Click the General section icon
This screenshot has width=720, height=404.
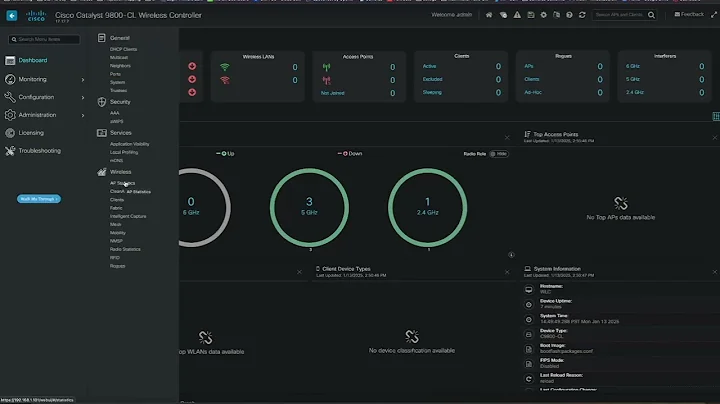(x=101, y=38)
